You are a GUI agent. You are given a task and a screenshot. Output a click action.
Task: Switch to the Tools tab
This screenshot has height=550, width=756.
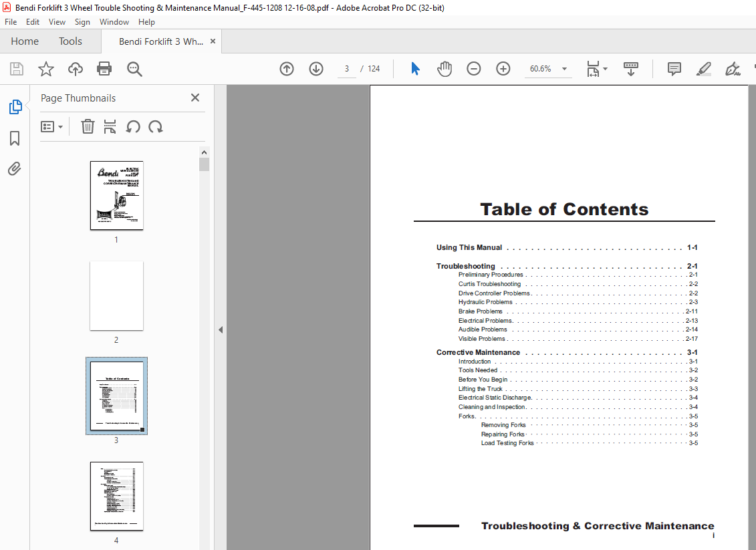pos(70,41)
